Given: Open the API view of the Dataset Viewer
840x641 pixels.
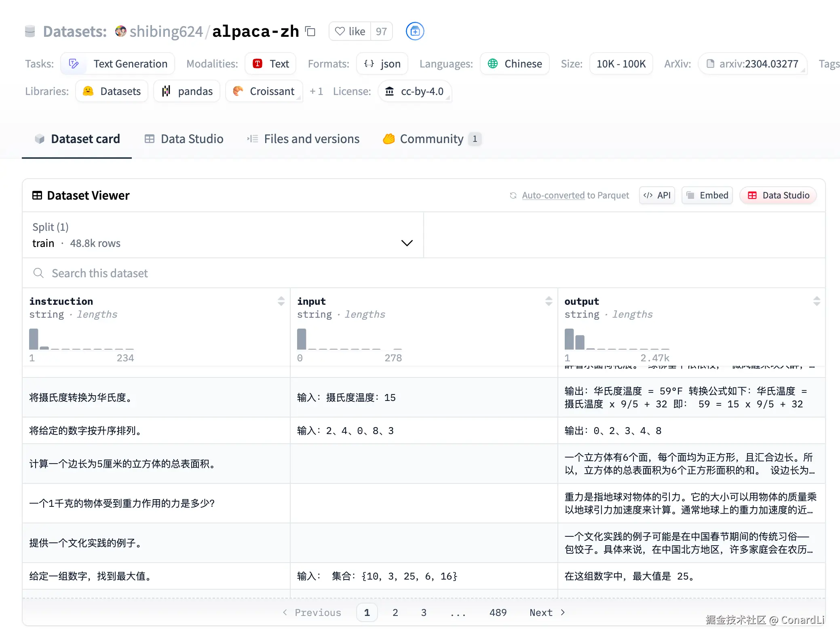Looking at the screenshot, I should (x=657, y=195).
